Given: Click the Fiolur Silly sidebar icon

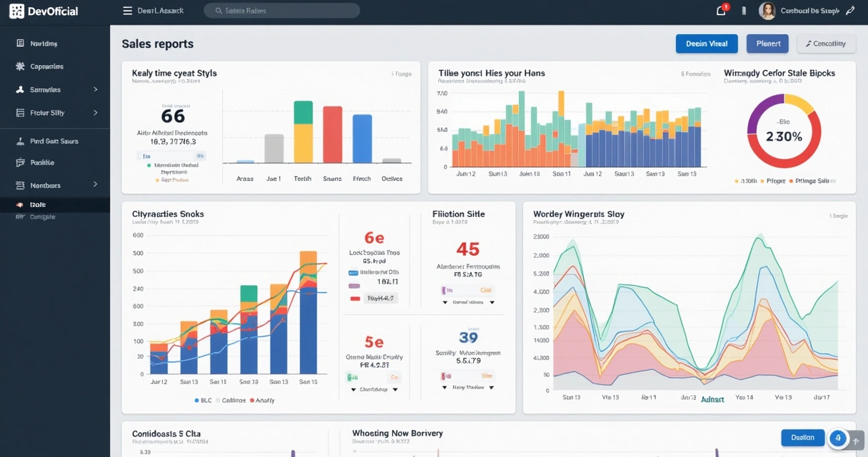Looking at the screenshot, I should click(20, 113).
